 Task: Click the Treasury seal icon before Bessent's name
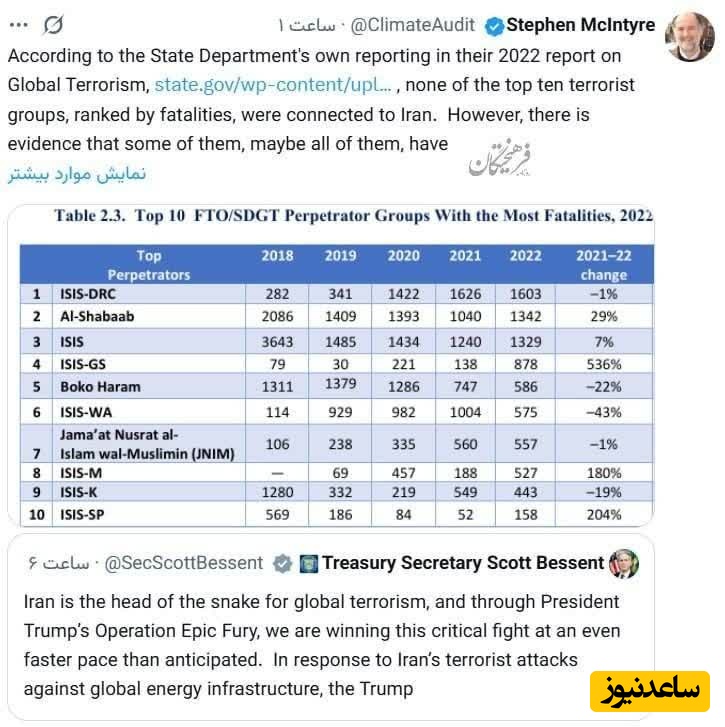pos(309,564)
